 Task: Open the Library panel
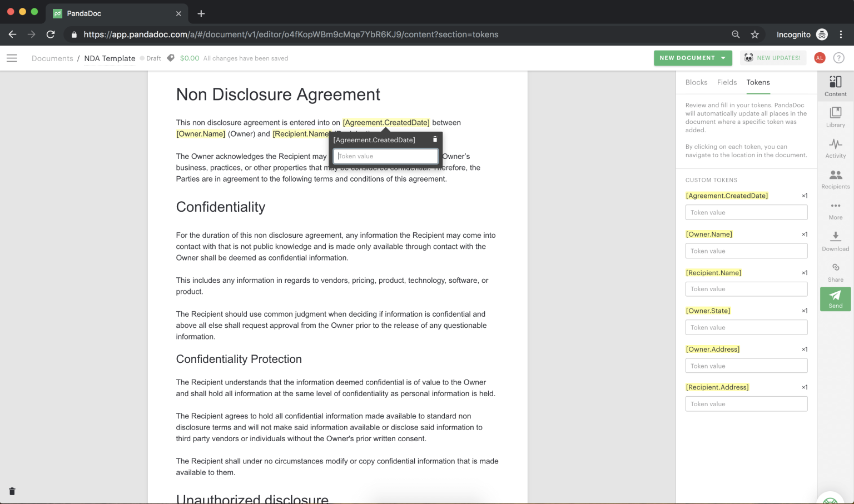point(835,116)
